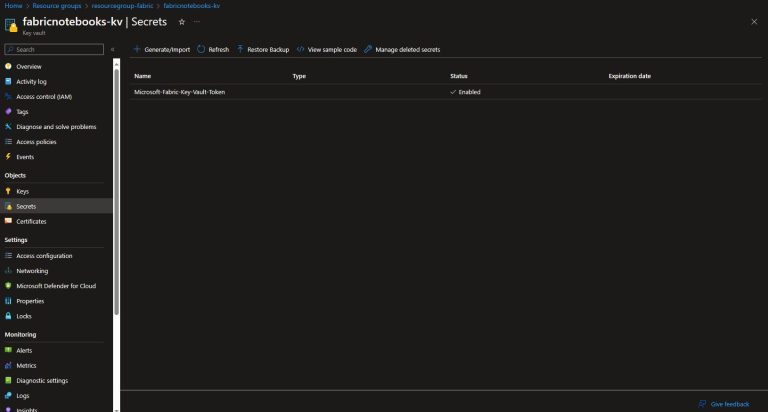The height and width of the screenshot is (412, 768).
Task: Click the Keys key icon
Action: (x=8, y=191)
